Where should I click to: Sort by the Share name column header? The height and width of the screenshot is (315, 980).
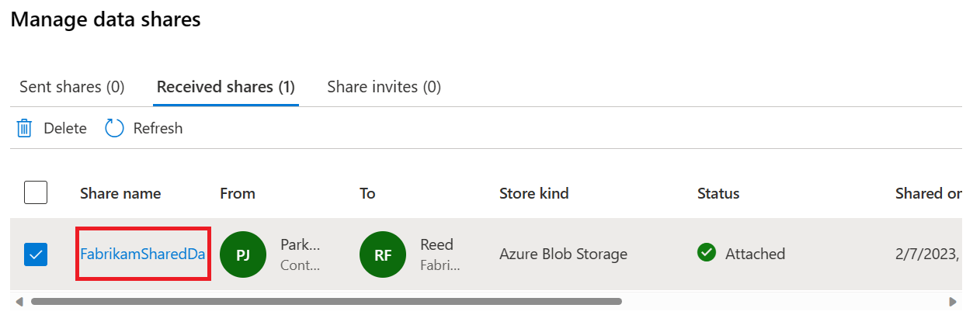120,193
